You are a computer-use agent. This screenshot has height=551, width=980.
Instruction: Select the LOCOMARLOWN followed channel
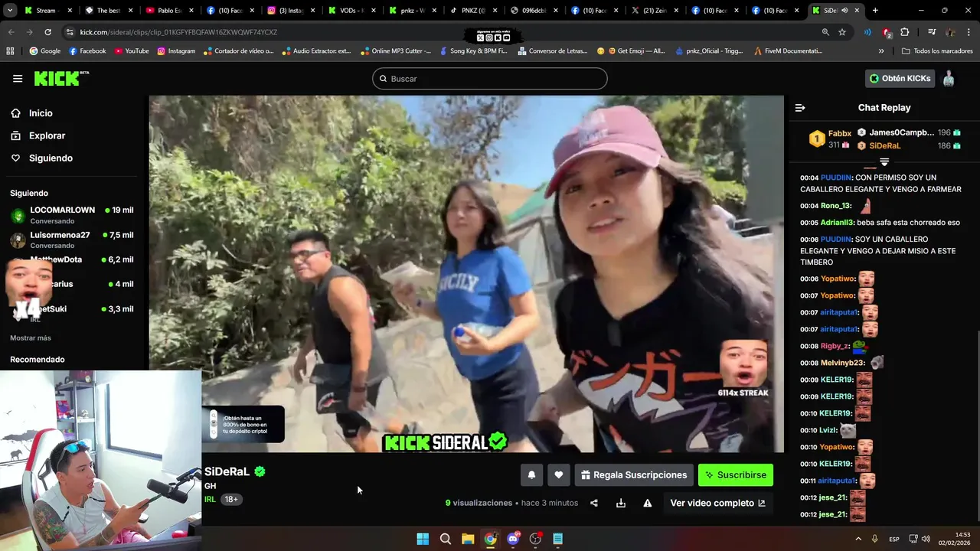click(72, 215)
